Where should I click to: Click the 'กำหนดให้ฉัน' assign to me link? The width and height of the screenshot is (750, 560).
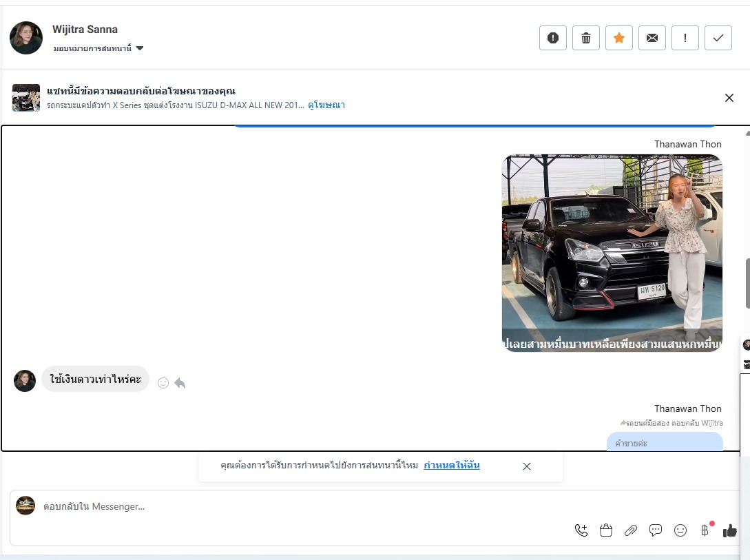tap(452, 466)
